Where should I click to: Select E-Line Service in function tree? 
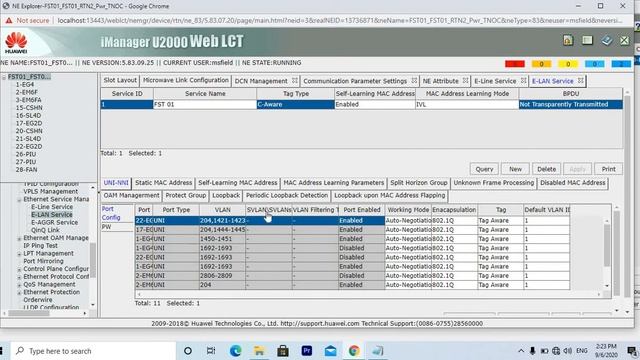(x=52, y=207)
